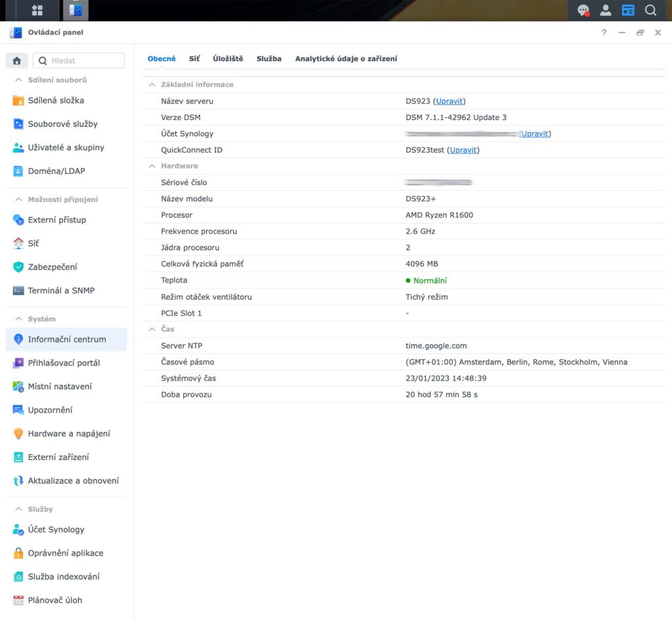This screenshot has height=621, width=672.
Task: Click the Control Panel taskbar icon
Action: pyautogui.click(x=75, y=10)
